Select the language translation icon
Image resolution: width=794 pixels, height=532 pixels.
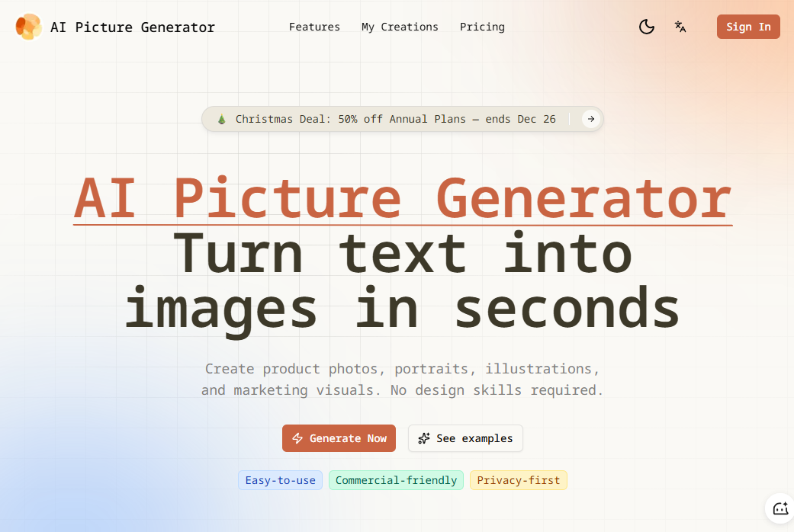680,27
